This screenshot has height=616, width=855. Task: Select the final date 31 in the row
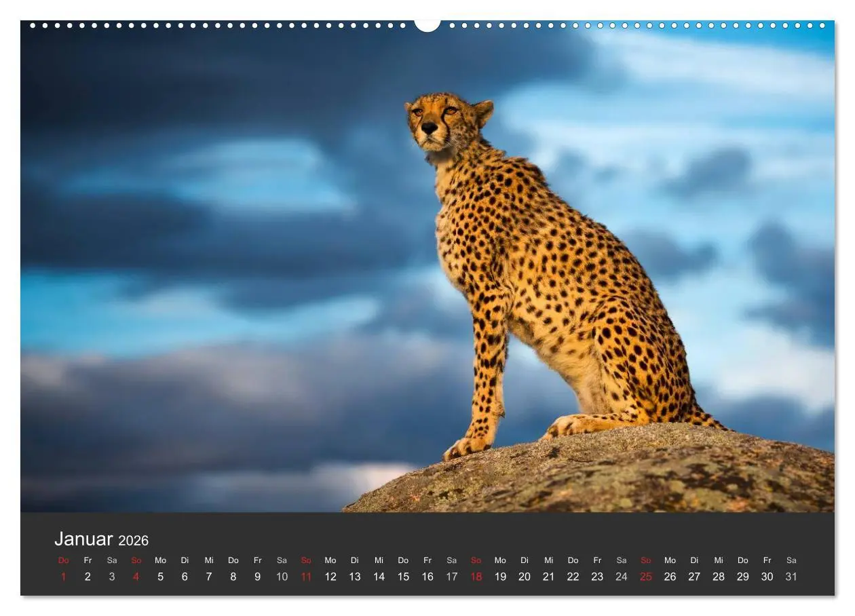[x=791, y=576]
